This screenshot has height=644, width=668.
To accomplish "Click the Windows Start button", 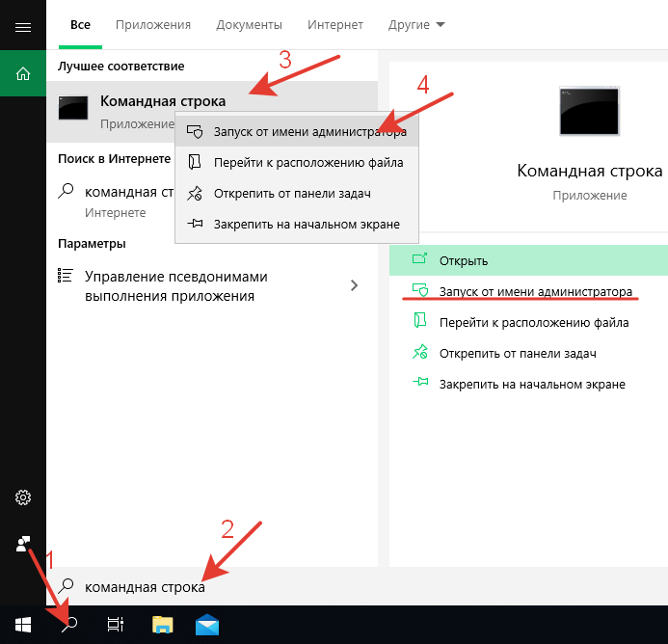I will pyautogui.click(x=23, y=626).
